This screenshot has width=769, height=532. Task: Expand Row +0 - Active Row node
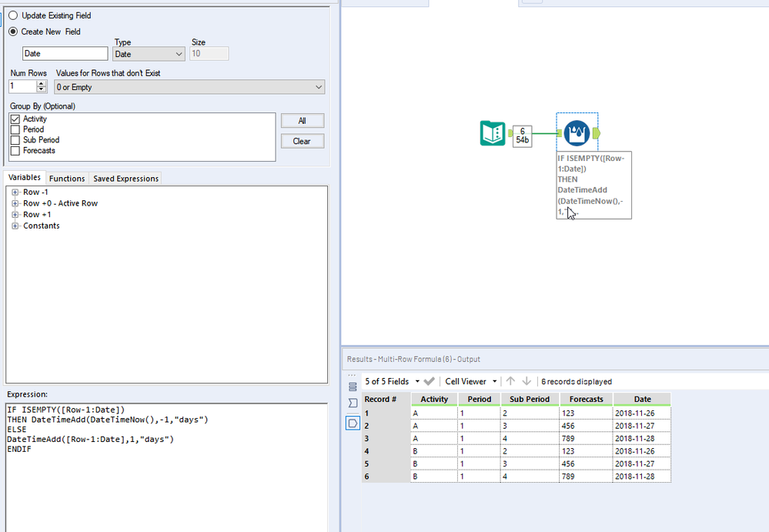(x=15, y=203)
